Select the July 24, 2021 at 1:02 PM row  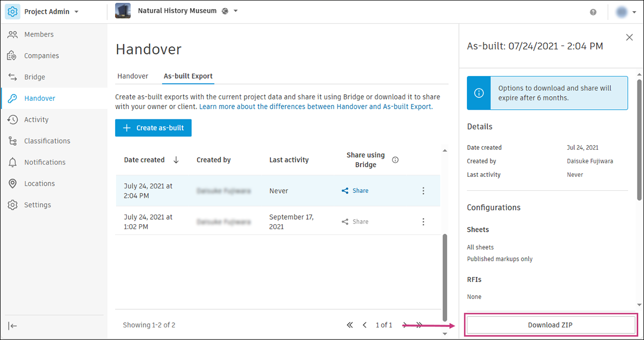[278, 222]
